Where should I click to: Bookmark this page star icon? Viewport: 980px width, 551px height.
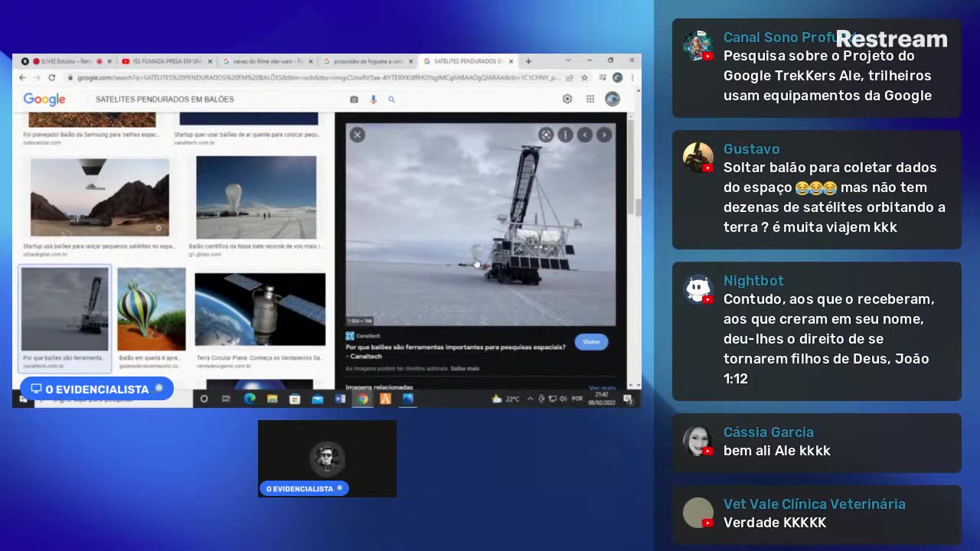pyautogui.click(x=584, y=78)
